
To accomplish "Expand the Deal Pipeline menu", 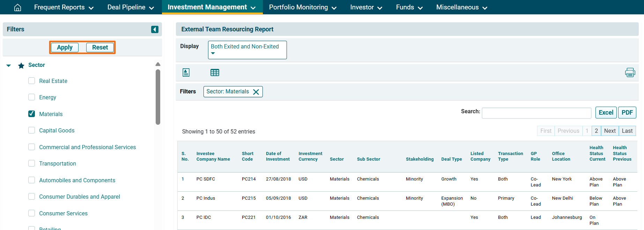I will (x=131, y=7).
